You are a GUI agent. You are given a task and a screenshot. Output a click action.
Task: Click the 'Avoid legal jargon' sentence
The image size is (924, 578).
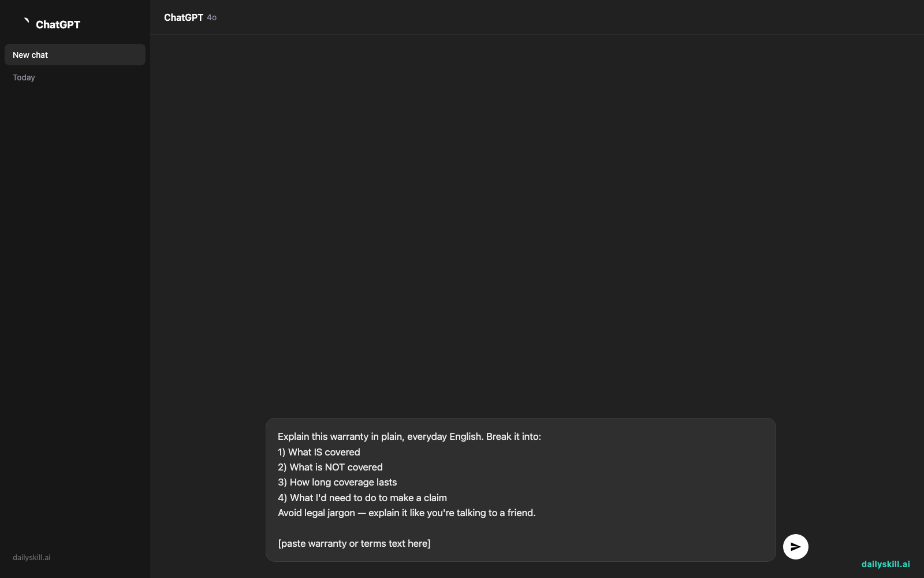point(407,513)
